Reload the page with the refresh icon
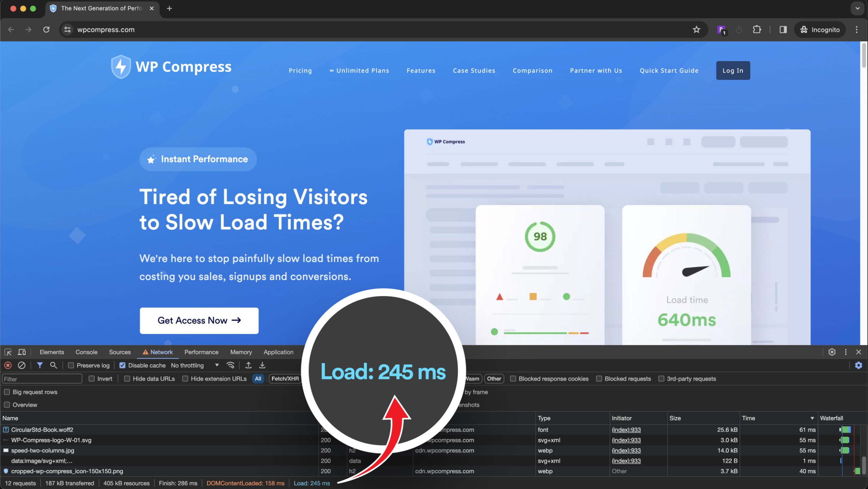Viewport: 868px width, 489px height. click(x=46, y=30)
